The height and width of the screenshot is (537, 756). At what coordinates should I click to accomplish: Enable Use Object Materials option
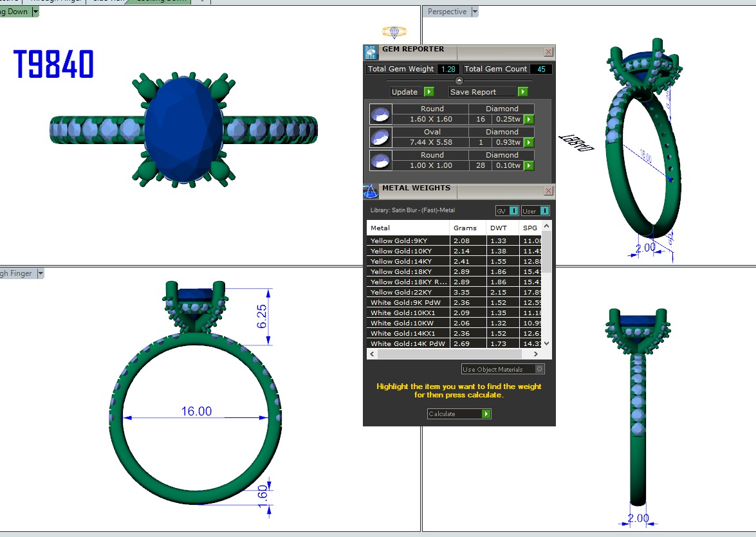(539, 369)
